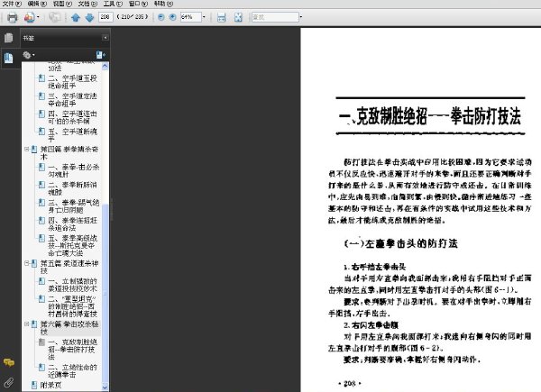The height and width of the screenshot is (392, 541).
Task: Open the Find box dropdown arrow
Action: 301,17
